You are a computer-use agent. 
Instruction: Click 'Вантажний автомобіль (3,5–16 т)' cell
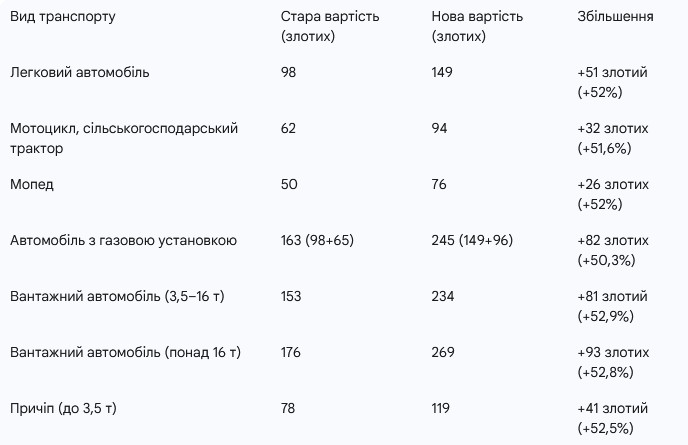coord(117,296)
